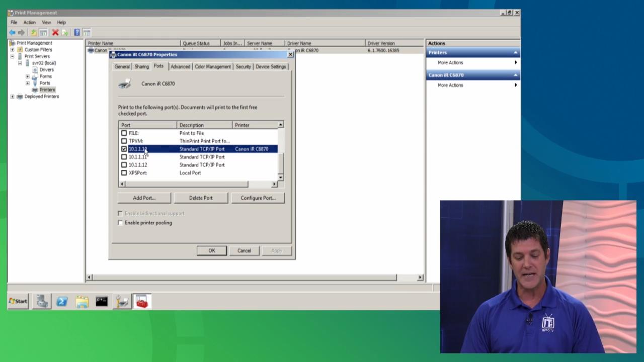Select Drivers under svr02
644x362 pixels.
coord(46,69)
